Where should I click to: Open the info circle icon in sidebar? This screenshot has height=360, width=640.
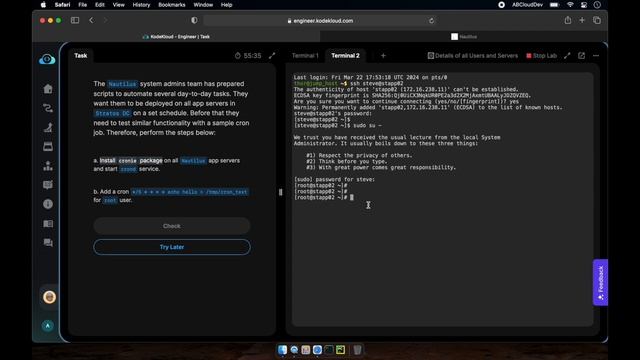(48, 204)
